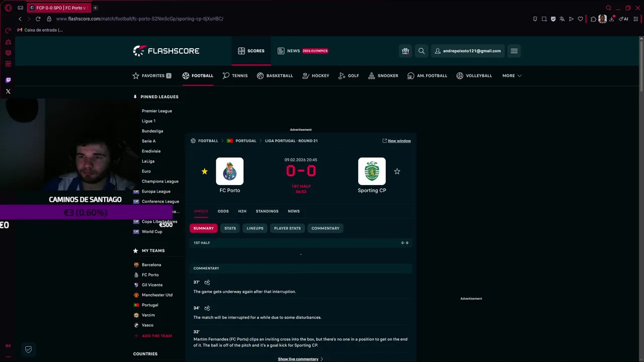Select Basketball in sports navigation
This screenshot has height=362, width=644.
(275, 75)
